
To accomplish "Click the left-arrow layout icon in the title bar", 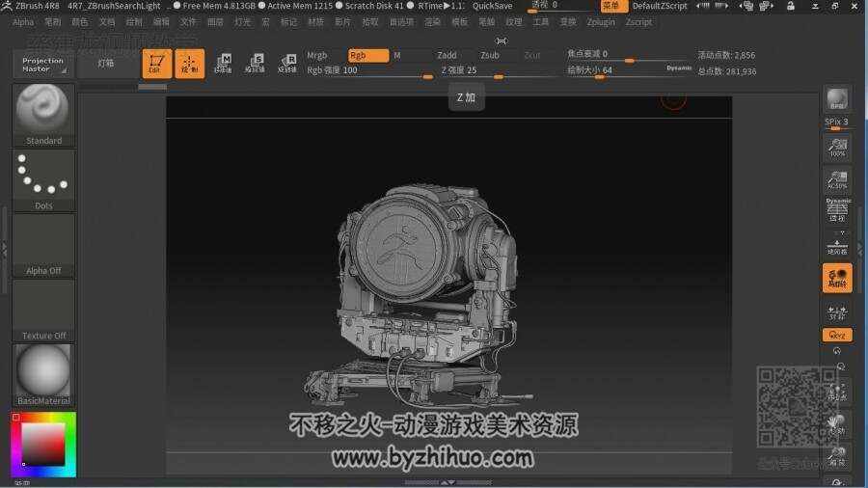I will [703, 6].
